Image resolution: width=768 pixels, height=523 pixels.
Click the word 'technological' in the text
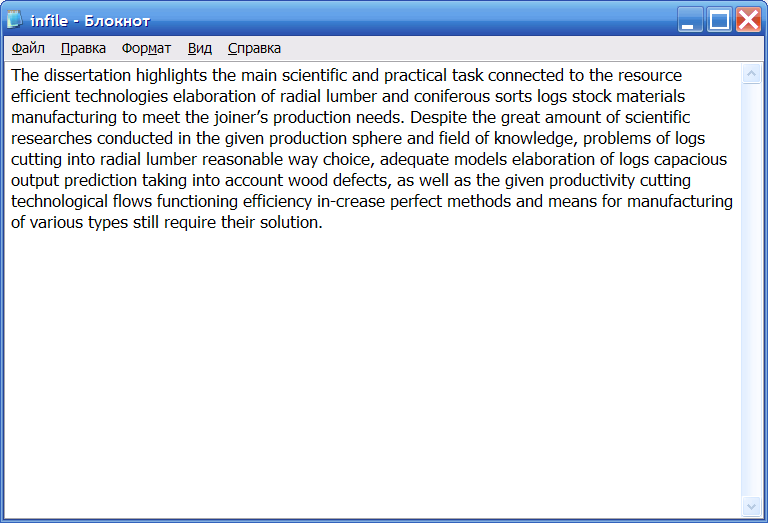[59, 202]
